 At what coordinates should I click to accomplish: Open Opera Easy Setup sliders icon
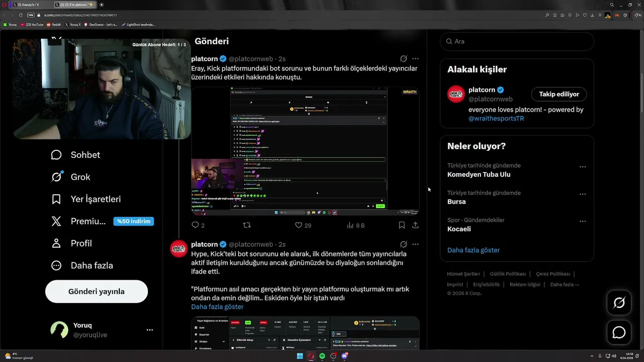coord(600,15)
